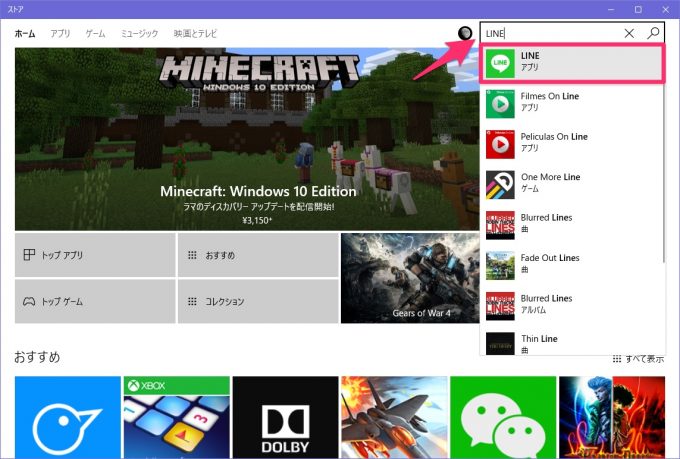Image resolution: width=680 pixels, height=459 pixels.
Task: Maximize the ストア window
Action: click(x=638, y=9)
